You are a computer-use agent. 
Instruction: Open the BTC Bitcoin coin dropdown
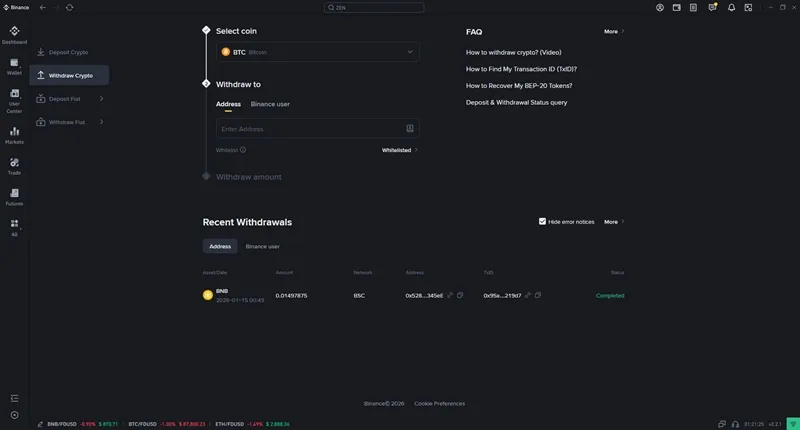point(317,52)
